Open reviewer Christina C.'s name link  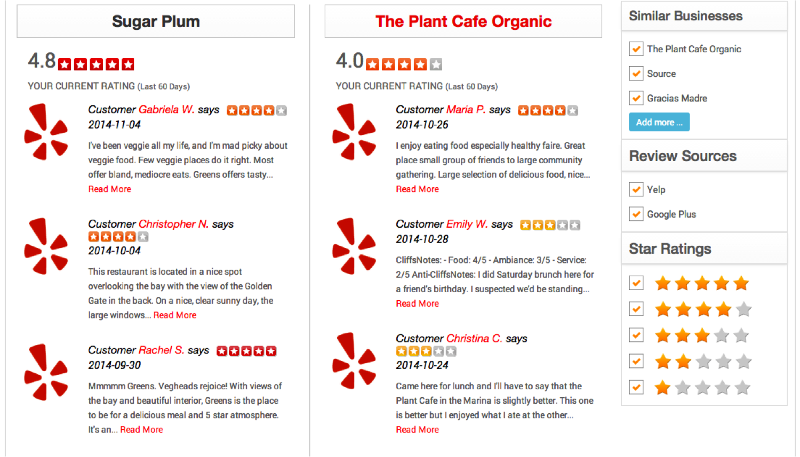[474, 339]
